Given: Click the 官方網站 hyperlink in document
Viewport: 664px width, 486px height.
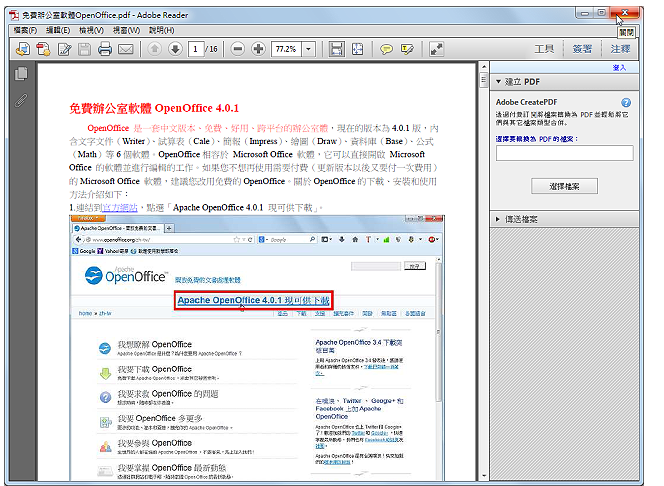Looking at the screenshot, I should 120,208.
